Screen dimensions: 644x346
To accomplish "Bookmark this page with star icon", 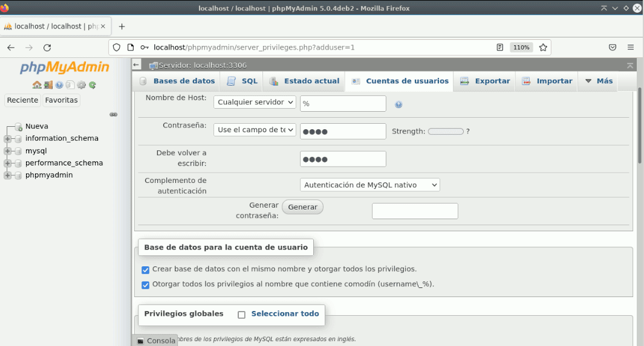I will tap(543, 48).
